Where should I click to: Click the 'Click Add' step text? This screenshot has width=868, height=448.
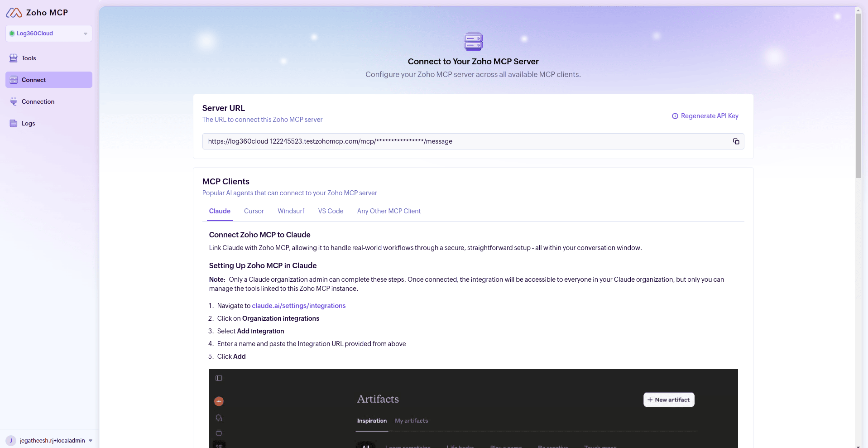coord(231,356)
